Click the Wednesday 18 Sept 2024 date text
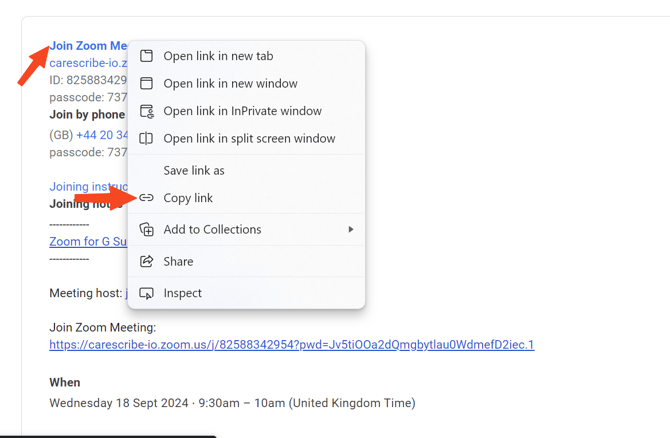The height and width of the screenshot is (438, 670). 232,403
